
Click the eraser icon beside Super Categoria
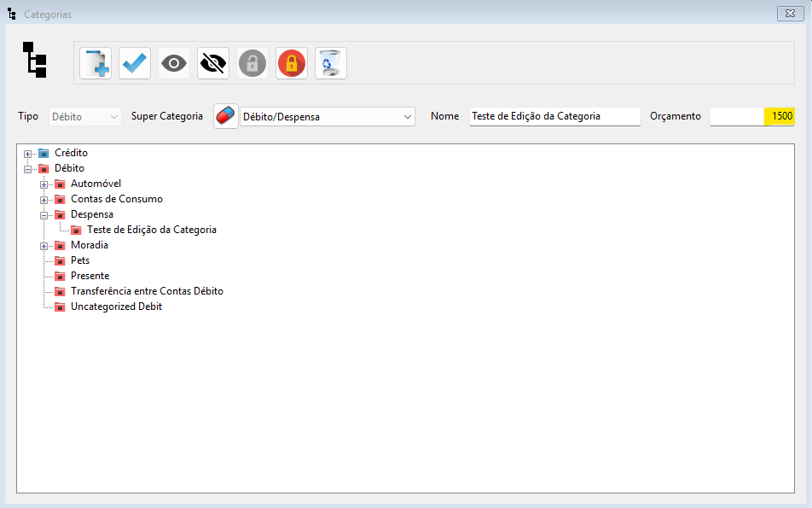coord(226,116)
